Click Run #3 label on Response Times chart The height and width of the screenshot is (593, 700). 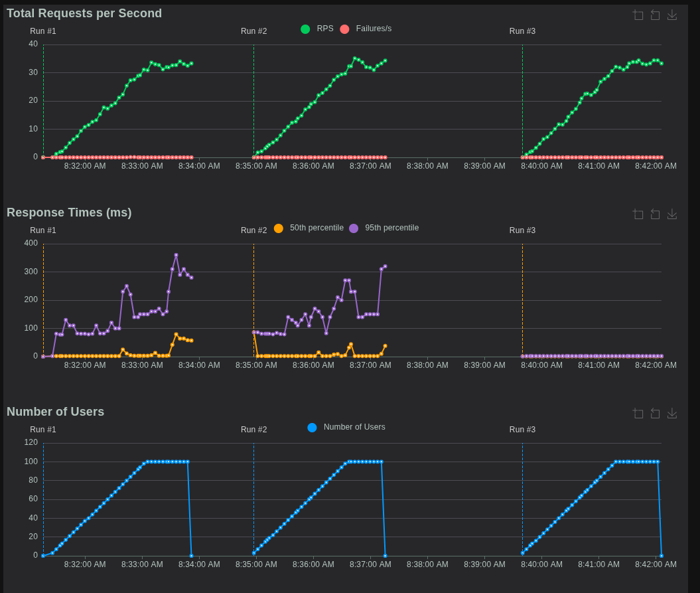click(x=522, y=230)
